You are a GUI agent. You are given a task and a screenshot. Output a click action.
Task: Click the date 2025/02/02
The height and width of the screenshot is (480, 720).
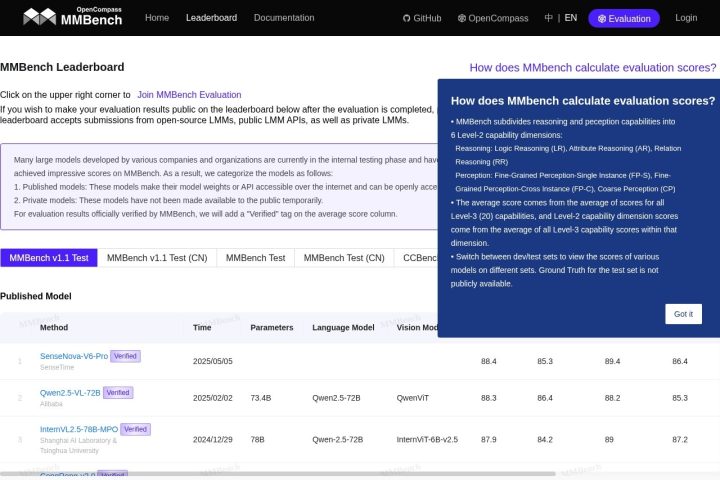pyautogui.click(x=213, y=398)
